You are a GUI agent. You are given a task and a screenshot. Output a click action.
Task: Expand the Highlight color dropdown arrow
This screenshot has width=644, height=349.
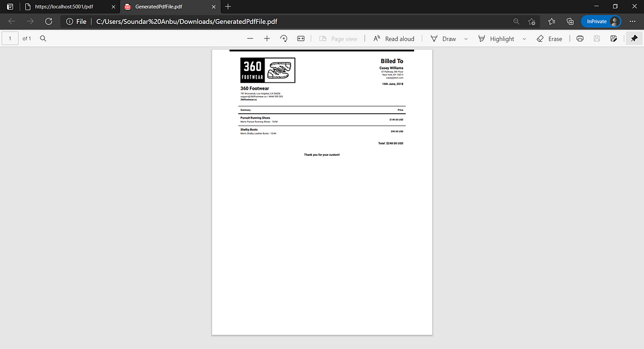[524, 39]
